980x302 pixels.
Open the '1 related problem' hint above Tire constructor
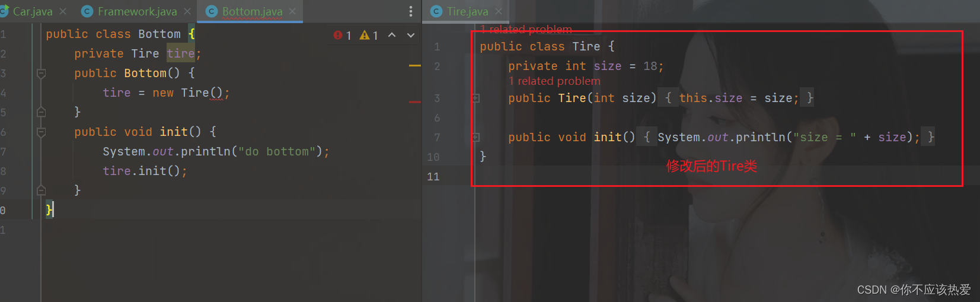click(x=554, y=81)
